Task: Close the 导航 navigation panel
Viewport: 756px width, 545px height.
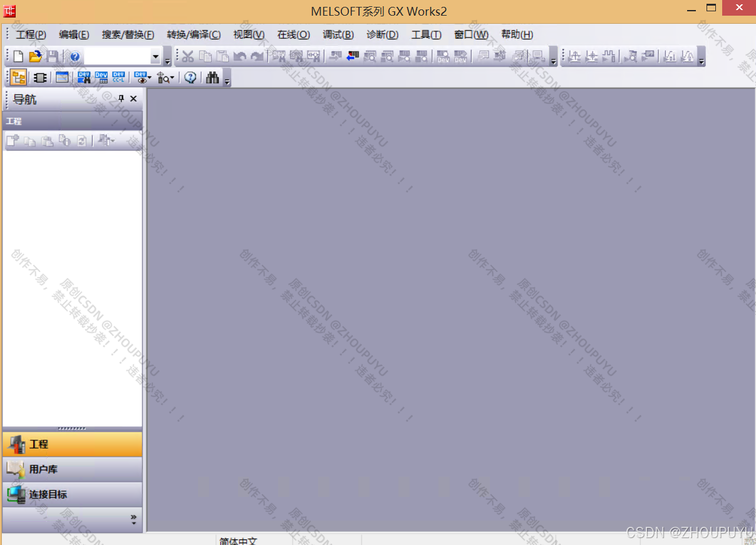Action: (x=133, y=98)
